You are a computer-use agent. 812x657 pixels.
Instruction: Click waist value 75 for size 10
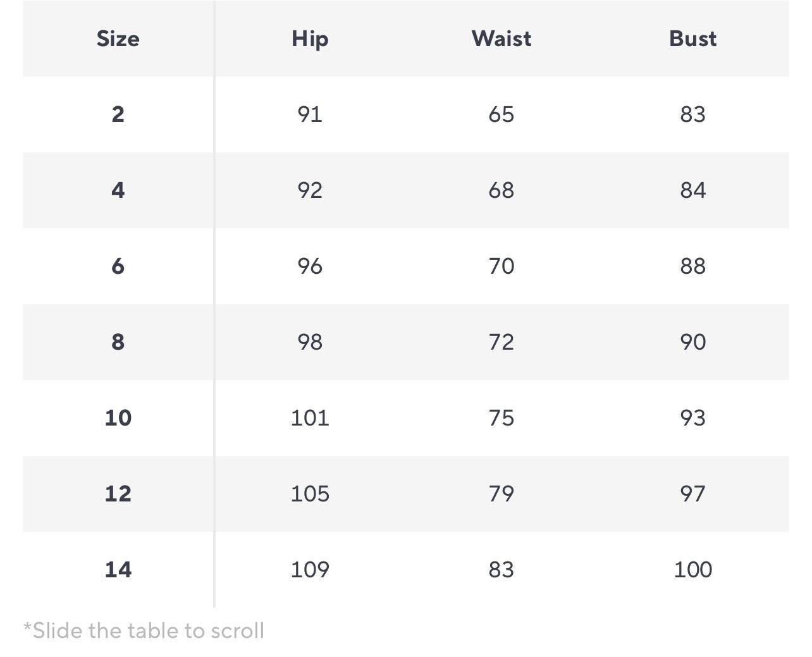501,418
